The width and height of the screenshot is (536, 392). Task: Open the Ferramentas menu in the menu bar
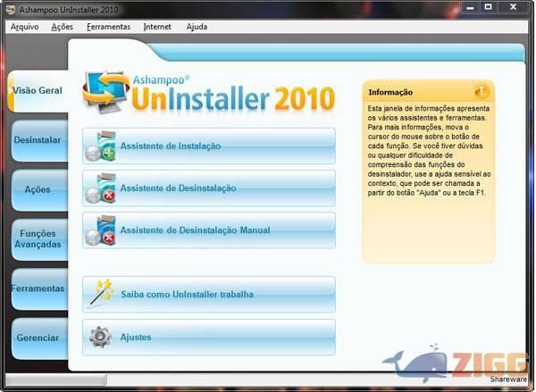click(108, 27)
